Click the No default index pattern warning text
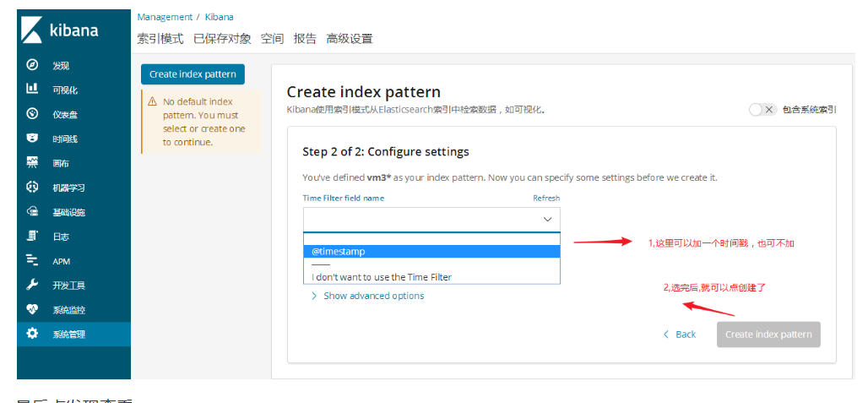The width and height of the screenshot is (868, 403). click(203, 122)
